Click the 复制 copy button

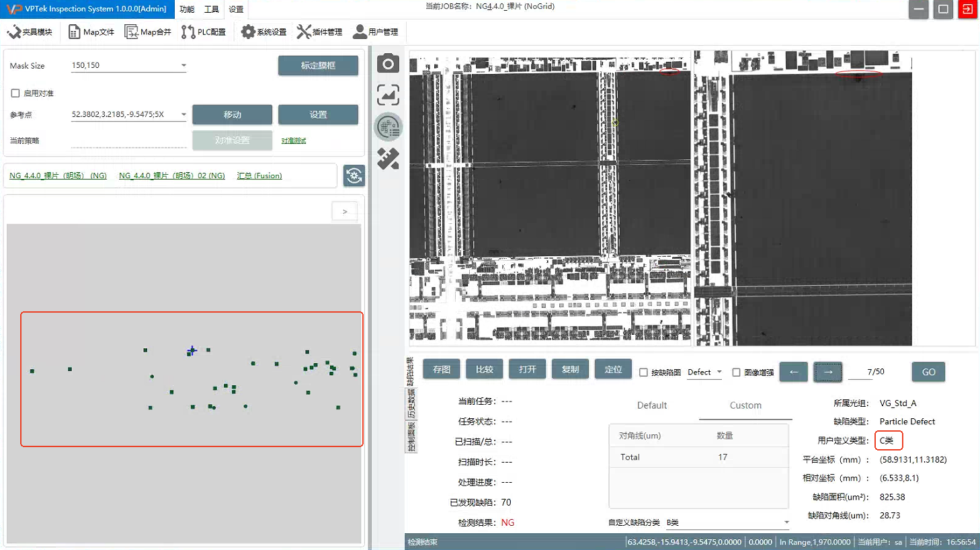point(571,369)
